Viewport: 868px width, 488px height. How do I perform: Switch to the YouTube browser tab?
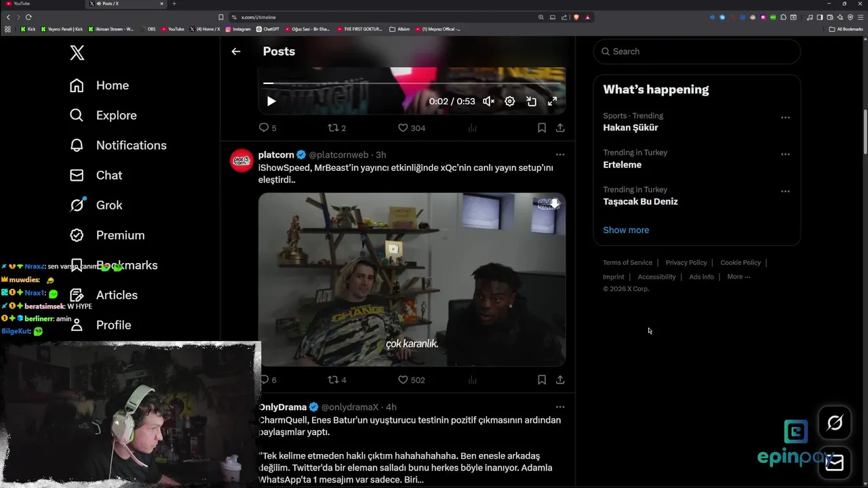41,3
